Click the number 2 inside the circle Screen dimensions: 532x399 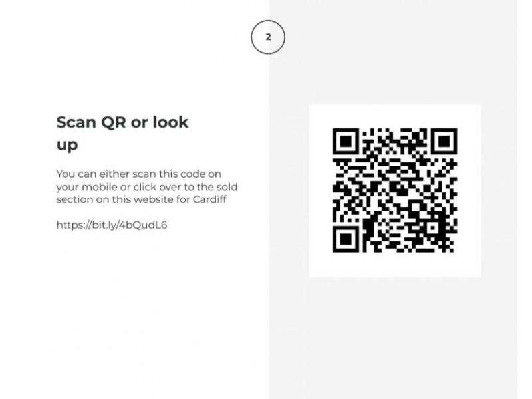pyautogui.click(x=269, y=37)
